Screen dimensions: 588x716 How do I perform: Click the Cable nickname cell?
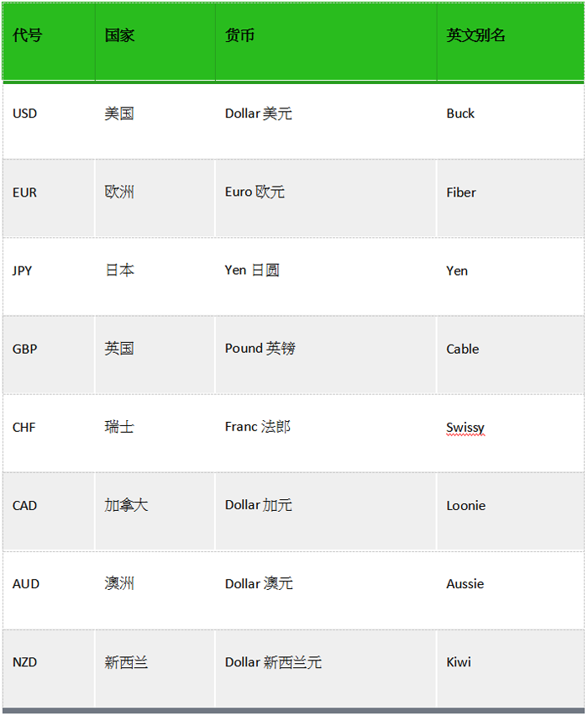[463, 349]
